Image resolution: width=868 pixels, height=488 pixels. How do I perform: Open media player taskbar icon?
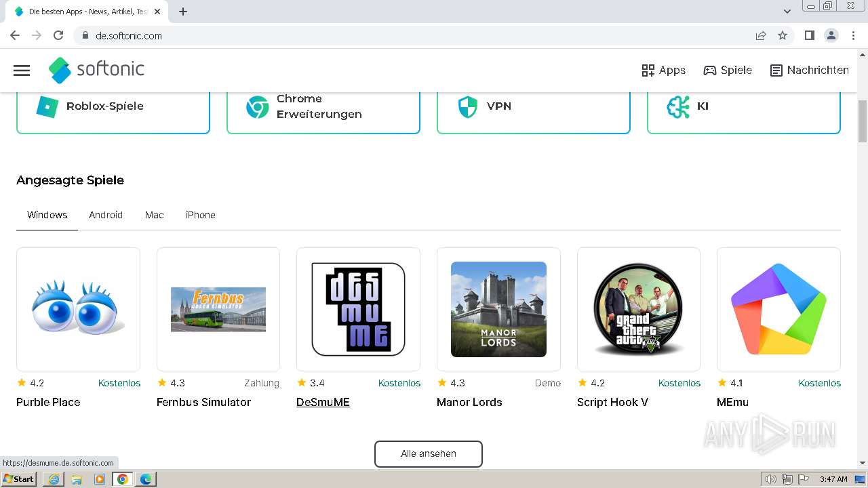100,479
